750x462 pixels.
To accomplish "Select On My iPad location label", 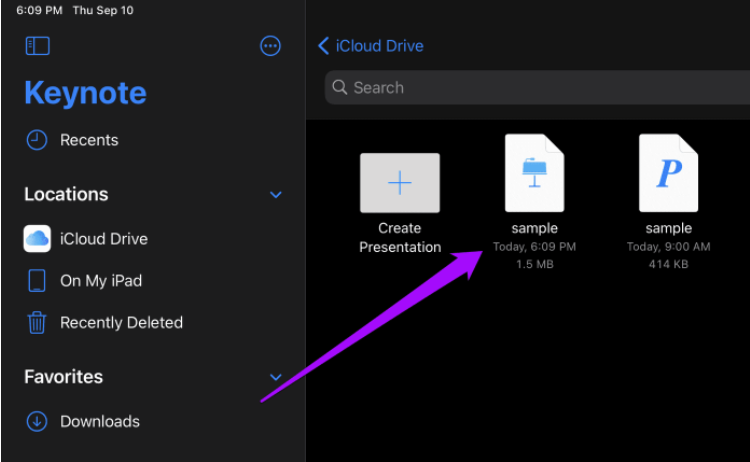I will [x=101, y=281].
